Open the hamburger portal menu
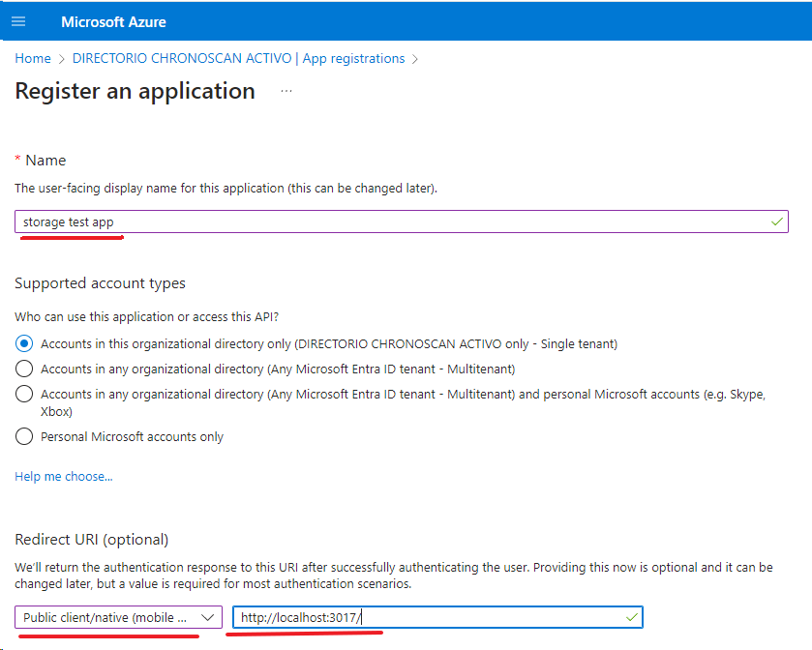Screen dimensions: 812x650 [x=18, y=21]
